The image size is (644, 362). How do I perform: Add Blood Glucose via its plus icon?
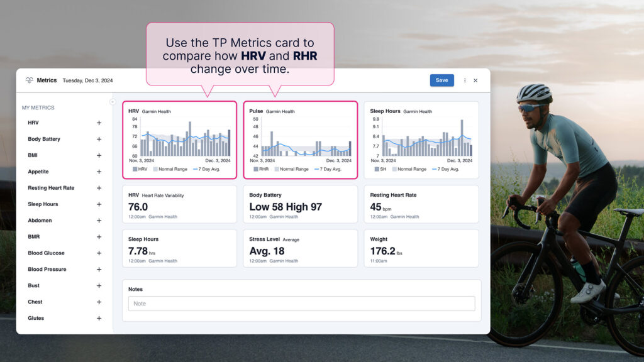[x=99, y=253]
